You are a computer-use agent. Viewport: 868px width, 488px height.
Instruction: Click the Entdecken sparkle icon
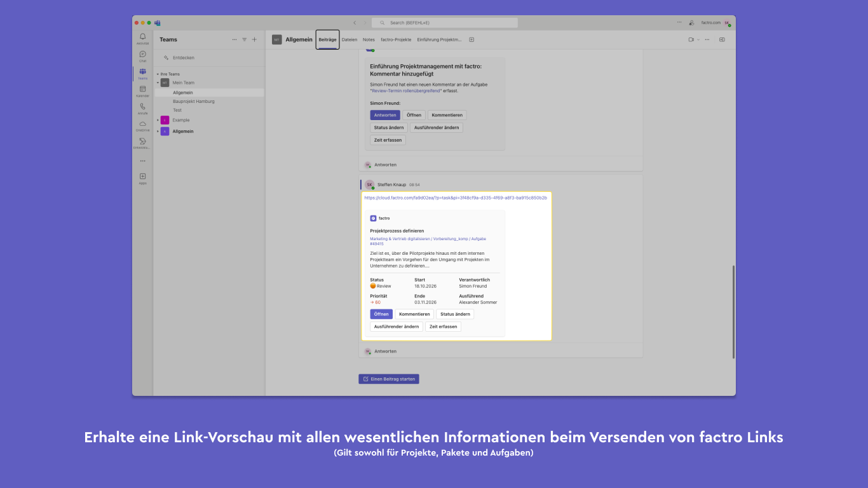[166, 57]
